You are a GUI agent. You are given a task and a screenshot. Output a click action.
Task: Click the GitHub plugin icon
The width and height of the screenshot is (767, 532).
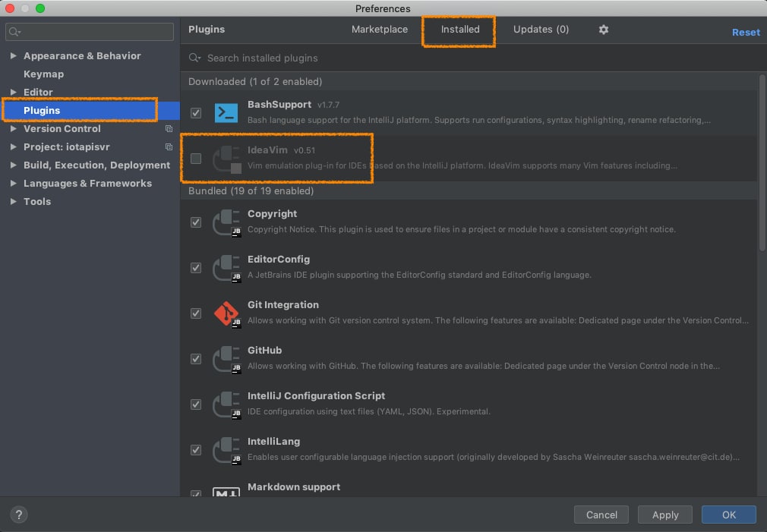coord(226,359)
